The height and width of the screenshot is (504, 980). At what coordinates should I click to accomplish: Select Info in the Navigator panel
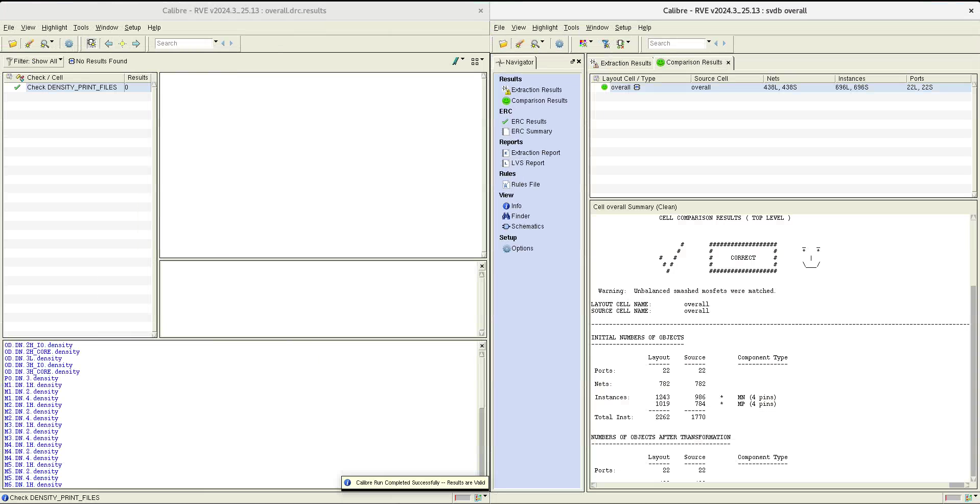click(516, 206)
